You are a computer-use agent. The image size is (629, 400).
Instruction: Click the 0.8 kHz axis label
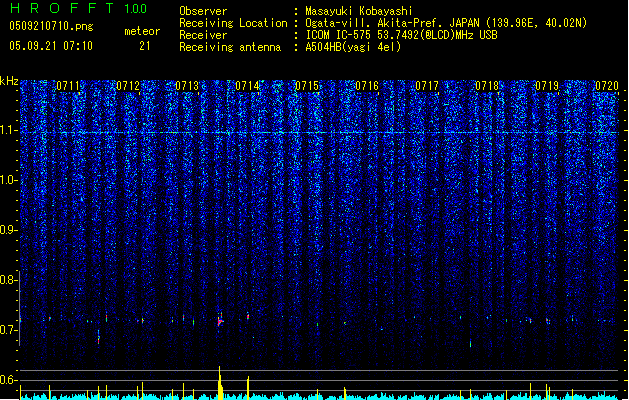pyautogui.click(x=9, y=280)
